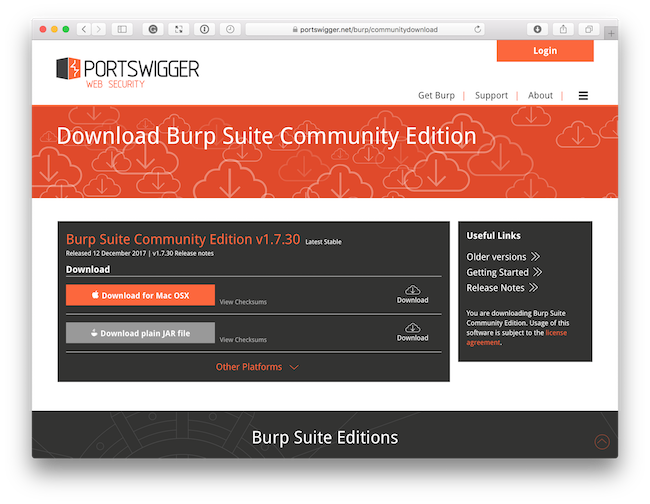The width and height of the screenshot is (650, 504).
Task: Open a new tab with the plus icon
Action: coord(611,33)
